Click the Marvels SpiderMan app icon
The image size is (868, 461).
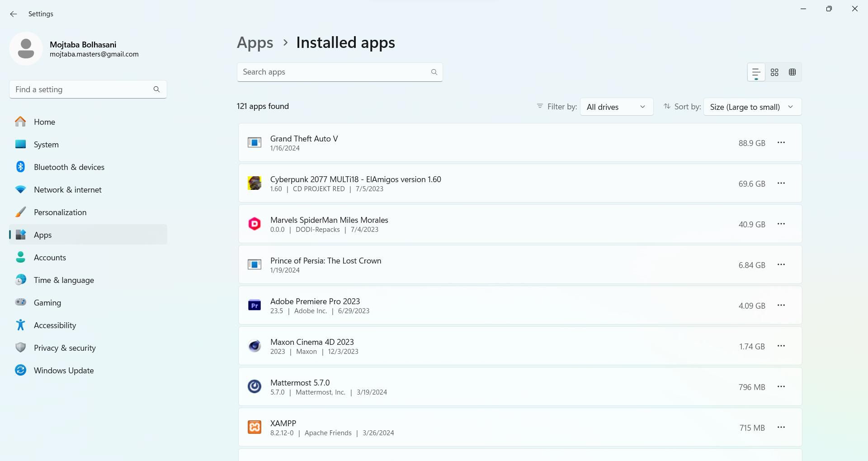tap(255, 224)
